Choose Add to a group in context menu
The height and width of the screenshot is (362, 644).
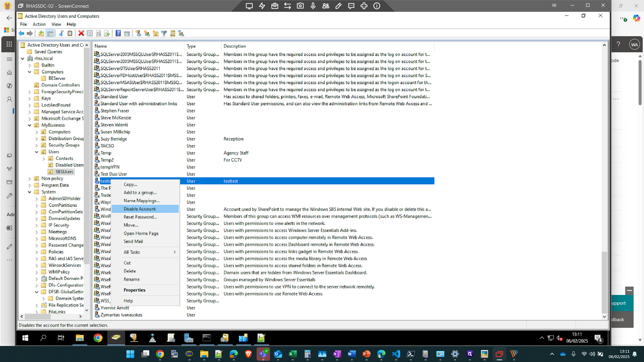click(145, 192)
